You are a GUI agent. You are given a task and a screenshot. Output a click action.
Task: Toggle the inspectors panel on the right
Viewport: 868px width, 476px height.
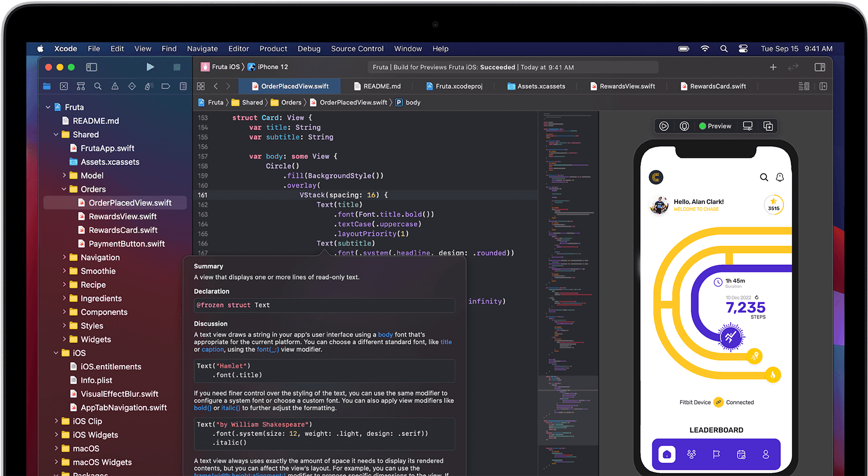(x=820, y=67)
